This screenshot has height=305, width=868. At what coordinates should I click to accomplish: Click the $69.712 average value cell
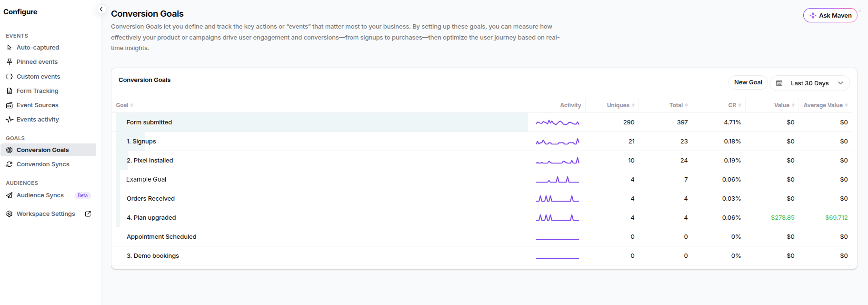pos(837,218)
